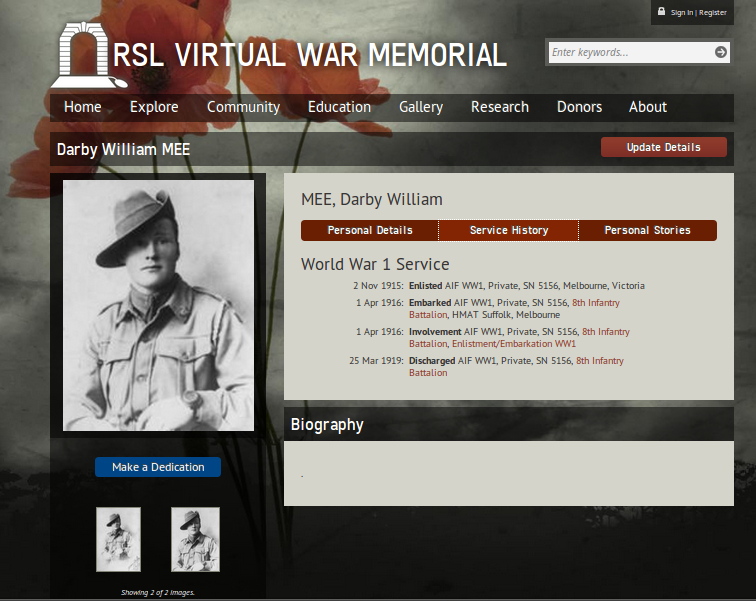This screenshot has width=756, height=601.
Task: Click the RSL VIRTUAL WAR MEMORIAL title
Action: pos(310,54)
